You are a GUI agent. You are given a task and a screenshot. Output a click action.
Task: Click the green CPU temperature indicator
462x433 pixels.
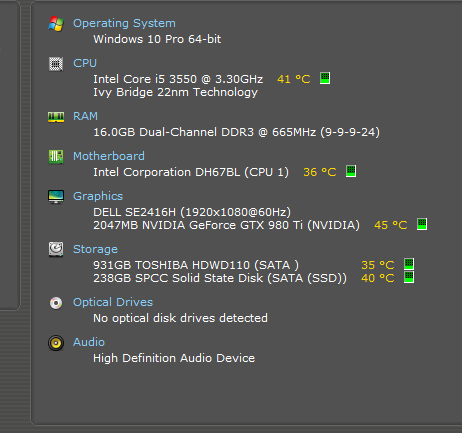click(325, 78)
